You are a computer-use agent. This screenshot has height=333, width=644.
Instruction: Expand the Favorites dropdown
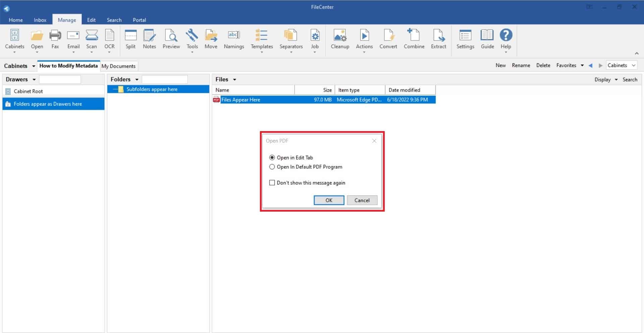582,65
